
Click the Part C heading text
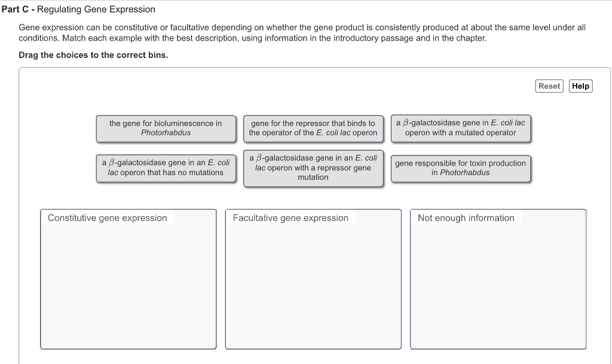[x=78, y=9]
